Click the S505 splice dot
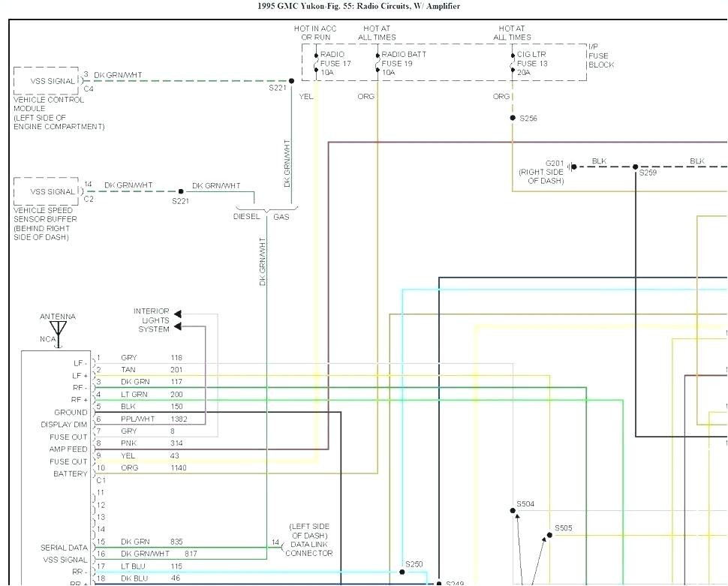Image resolution: width=728 pixels, height=586 pixels. point(549,535)
